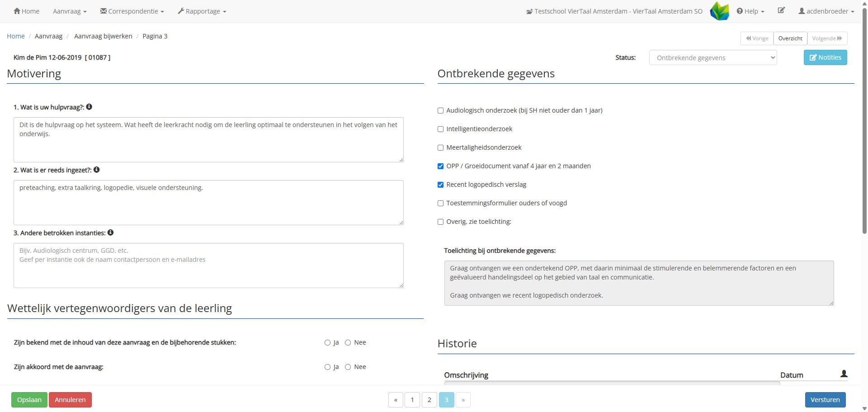The width and height of the screenshot is (868, 412).
Task: Check 'Audiologisch onderzoek' checkbox
Action: tap(440, 110)
